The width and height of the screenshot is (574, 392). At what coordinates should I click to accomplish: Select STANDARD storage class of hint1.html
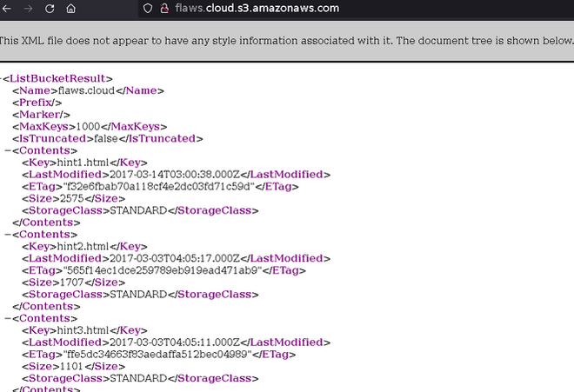[138, 210]
